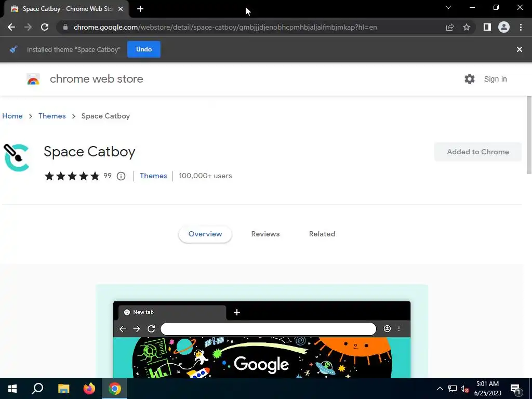Image resolution: width=532 pixels, height=399 pixels.
Task: Open Chrome Web Store settings gear
Action: [x=470, y=79]
